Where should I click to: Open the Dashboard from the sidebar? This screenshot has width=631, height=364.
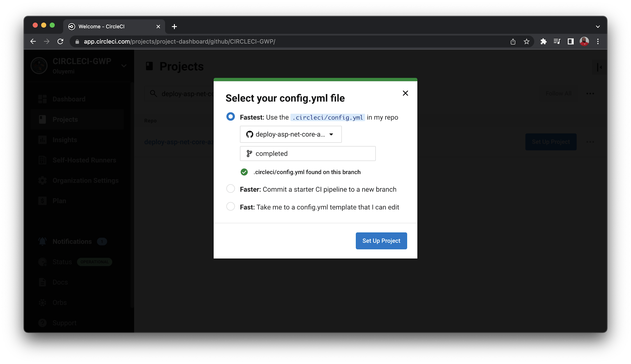(x=68, y=99)
